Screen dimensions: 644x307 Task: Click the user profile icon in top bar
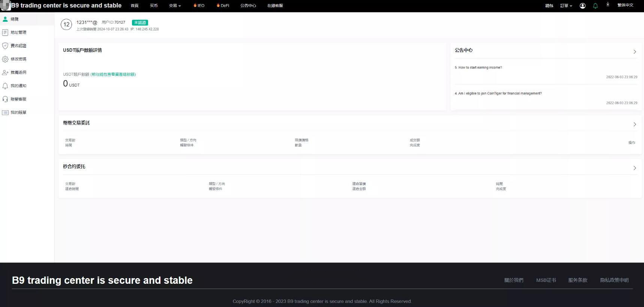point(583,6)
